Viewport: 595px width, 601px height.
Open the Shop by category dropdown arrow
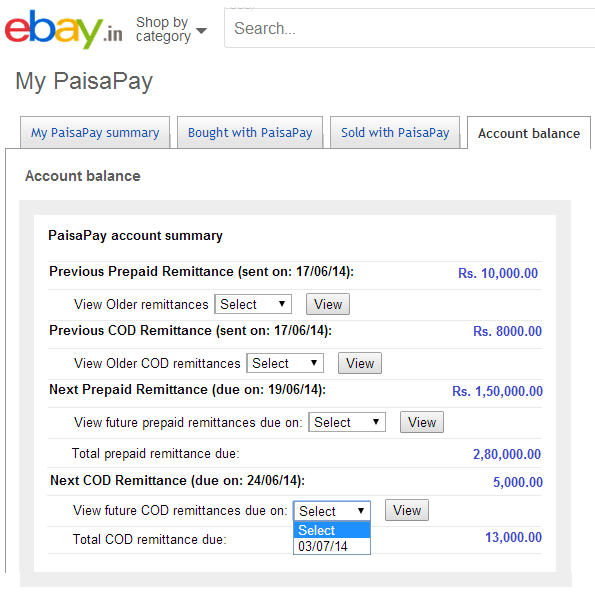[x=201, y=30]
